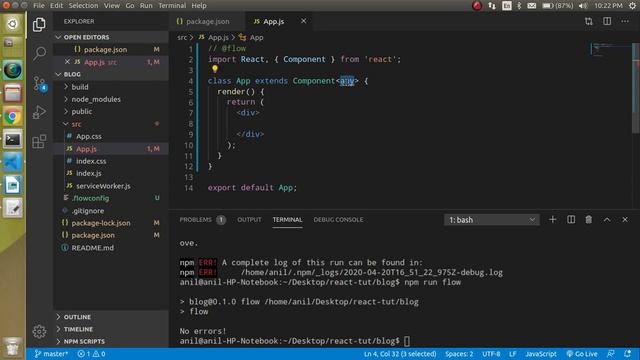Close App.js in Open Editors list
Screen dimensions: 640x360
click(x=67, y=62)
